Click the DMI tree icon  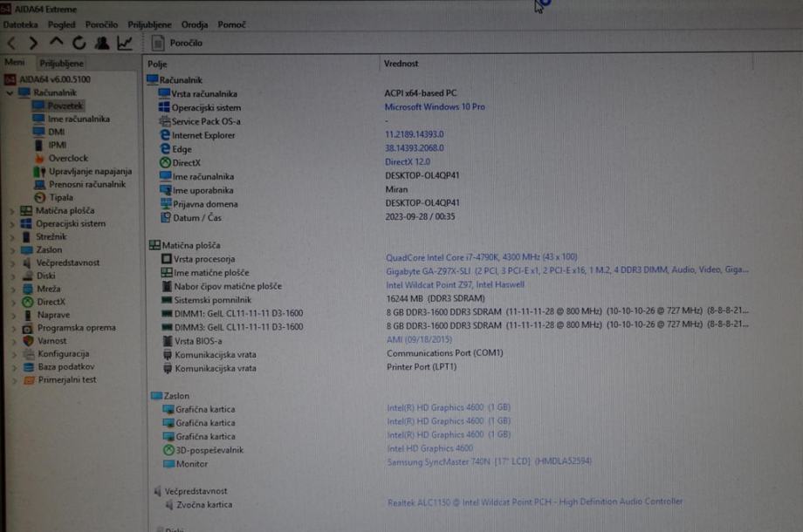point(39,132)
